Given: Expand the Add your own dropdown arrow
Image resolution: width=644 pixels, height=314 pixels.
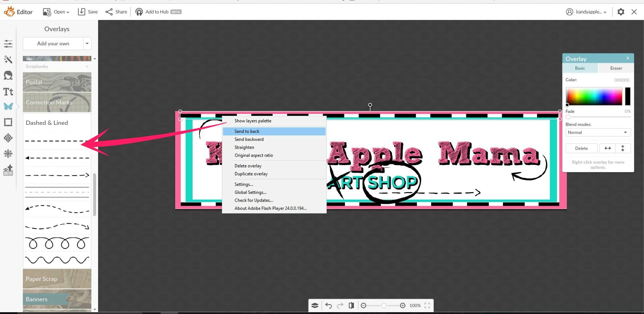Looking at the screenshot, I should pos(87,44).
